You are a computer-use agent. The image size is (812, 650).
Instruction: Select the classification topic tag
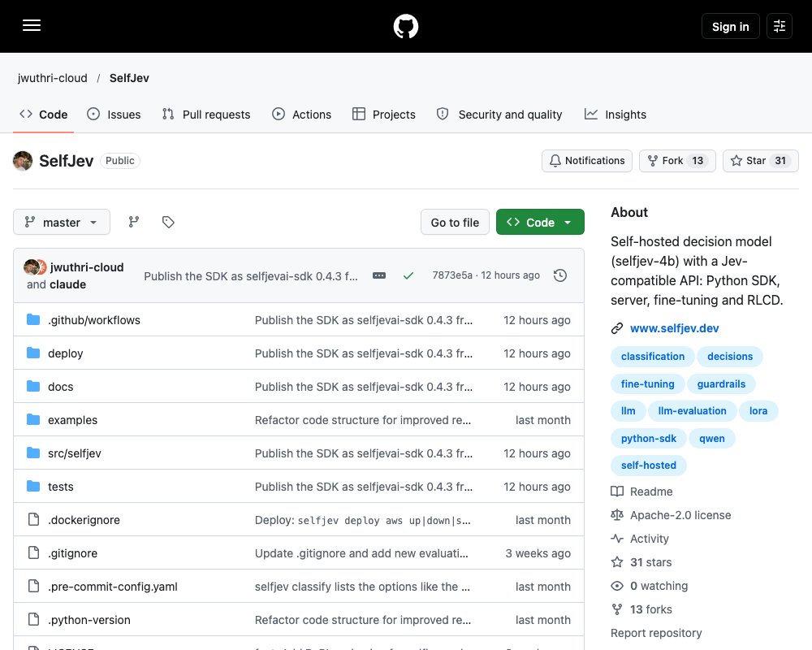pos(653,357)
